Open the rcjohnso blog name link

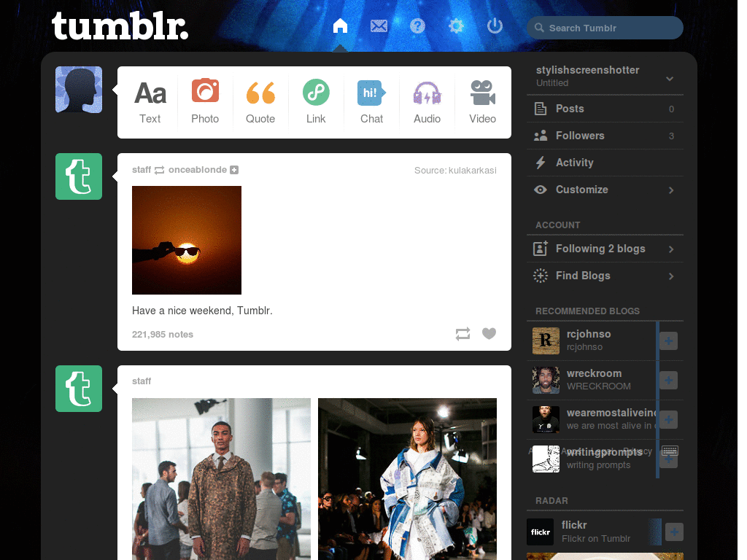(x=589, y=334)
